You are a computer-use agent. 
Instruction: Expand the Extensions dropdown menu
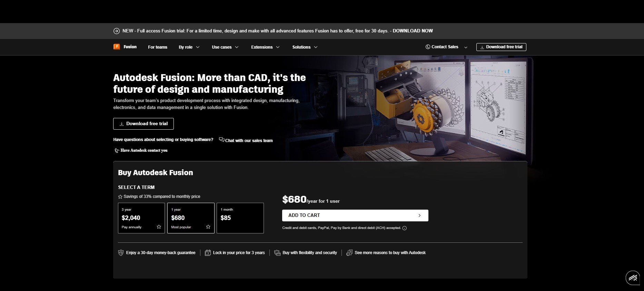pos(265,47)
